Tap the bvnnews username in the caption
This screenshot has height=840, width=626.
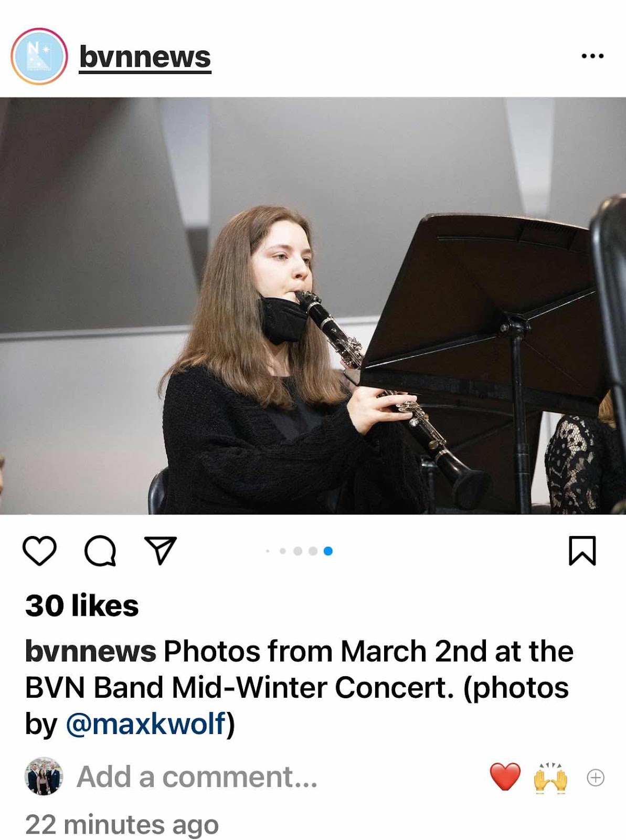pos(90,652)
